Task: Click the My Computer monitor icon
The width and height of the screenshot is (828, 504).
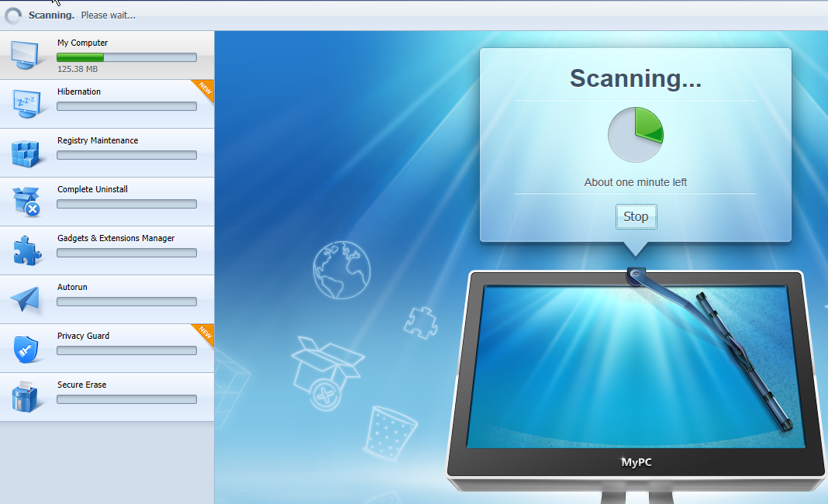Action: (x=25, y=55)
